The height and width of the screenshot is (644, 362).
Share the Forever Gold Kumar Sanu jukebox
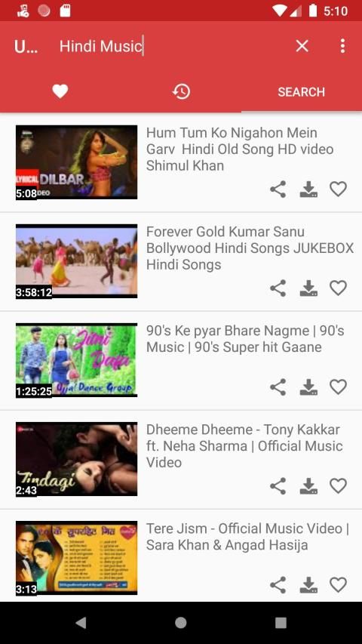pos(278,288)
